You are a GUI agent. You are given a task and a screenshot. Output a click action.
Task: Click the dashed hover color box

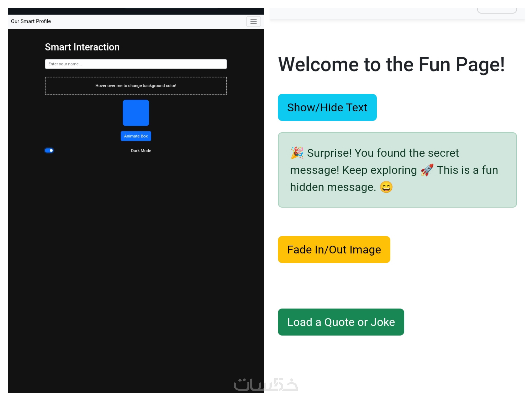point(136,86)
